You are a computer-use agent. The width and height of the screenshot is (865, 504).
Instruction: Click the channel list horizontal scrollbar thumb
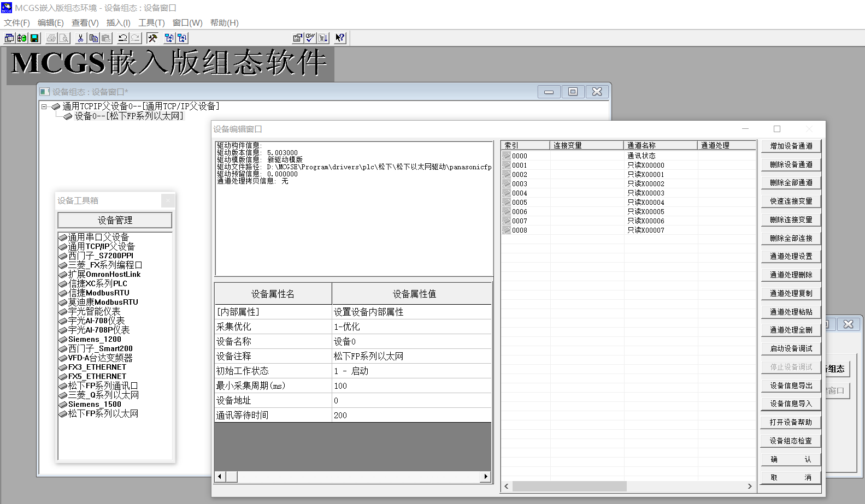pos(569,486)
